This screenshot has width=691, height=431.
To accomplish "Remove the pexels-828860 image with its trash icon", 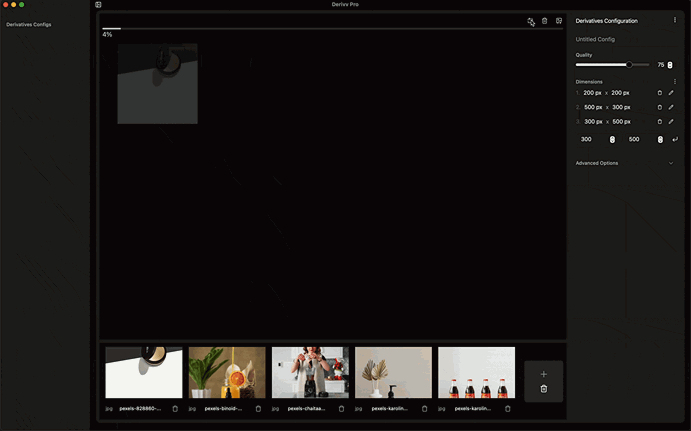I will point(175,409).
